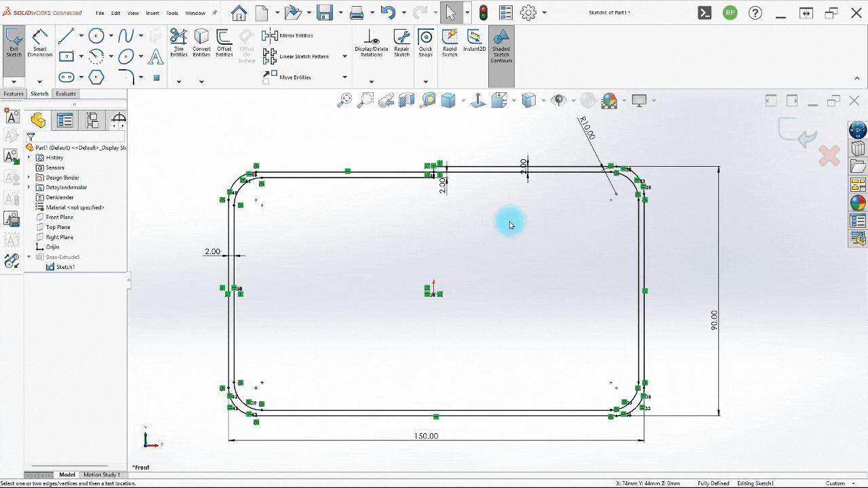868x488 pixels.
Task: Switch to the Features tab
Action: tap(14, 94)
